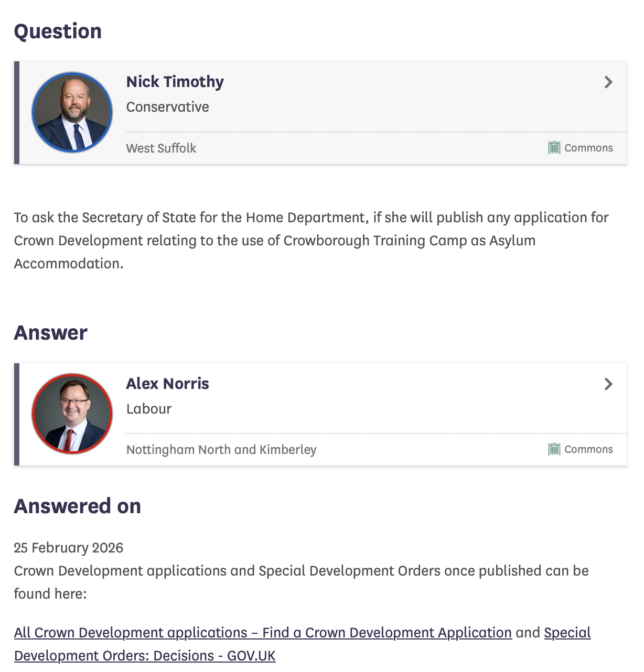Click Alex Norris's portrait photo
Viewport: 644px width, 672px height.
pos(72,414)
